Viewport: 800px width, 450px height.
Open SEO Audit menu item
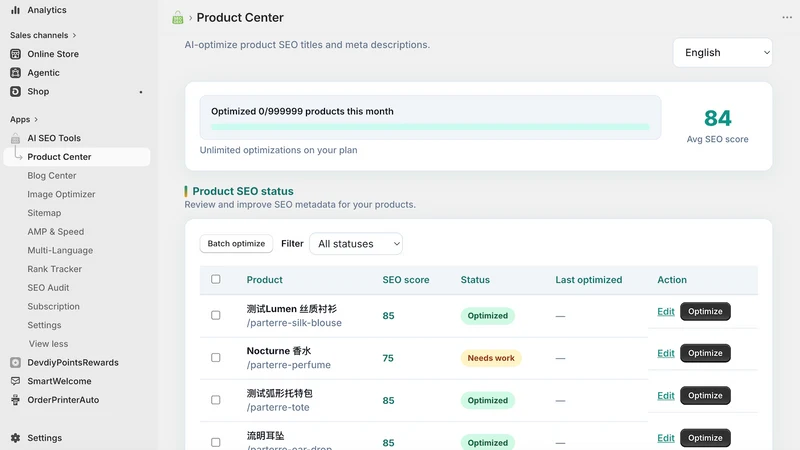click(x=48, y=288)
